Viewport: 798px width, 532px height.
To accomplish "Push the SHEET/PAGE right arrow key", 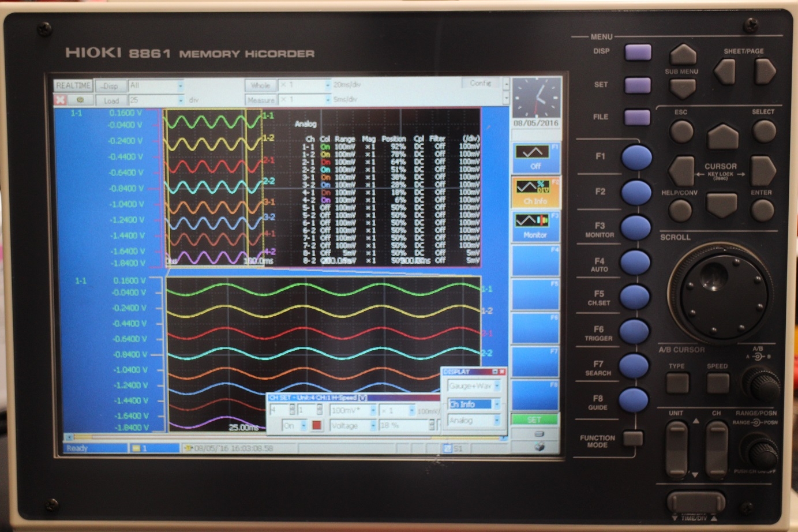I will (x=765, y=72).
